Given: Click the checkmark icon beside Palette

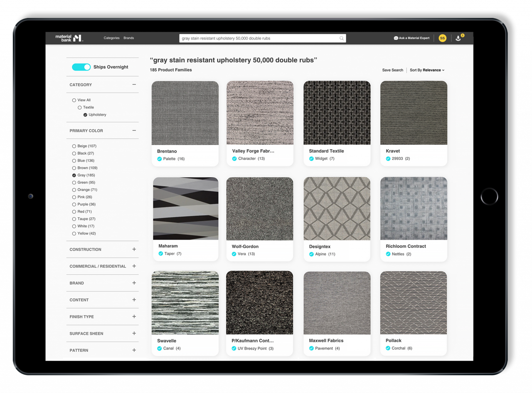Looking at the screenshot, I should click(x=160, y=159).
